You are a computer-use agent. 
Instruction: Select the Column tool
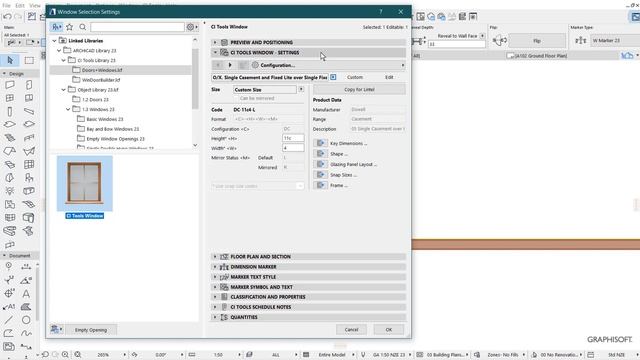tap(10, 111)
